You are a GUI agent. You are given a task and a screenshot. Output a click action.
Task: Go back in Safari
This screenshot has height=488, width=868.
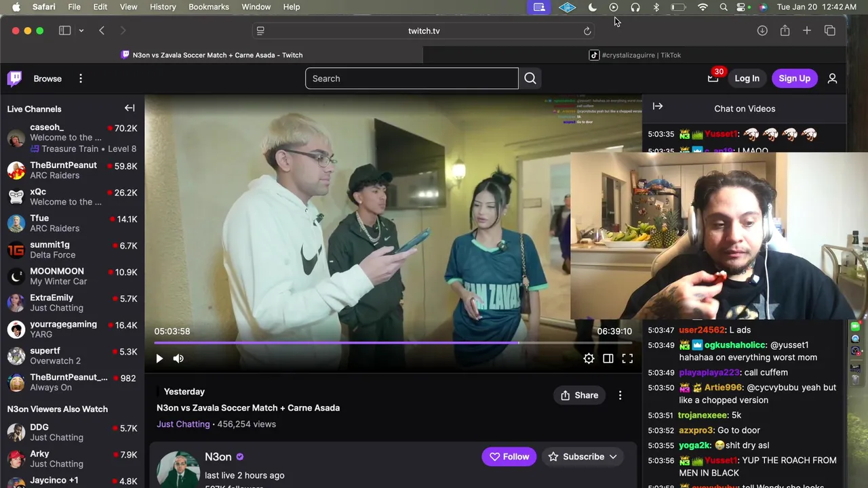(102, 30)
